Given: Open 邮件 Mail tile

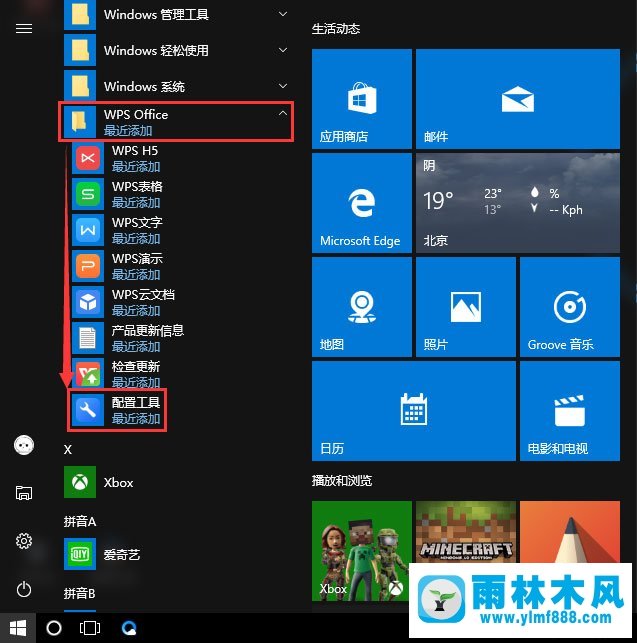Looking at the screenshot, I should (x=518, y=99).
